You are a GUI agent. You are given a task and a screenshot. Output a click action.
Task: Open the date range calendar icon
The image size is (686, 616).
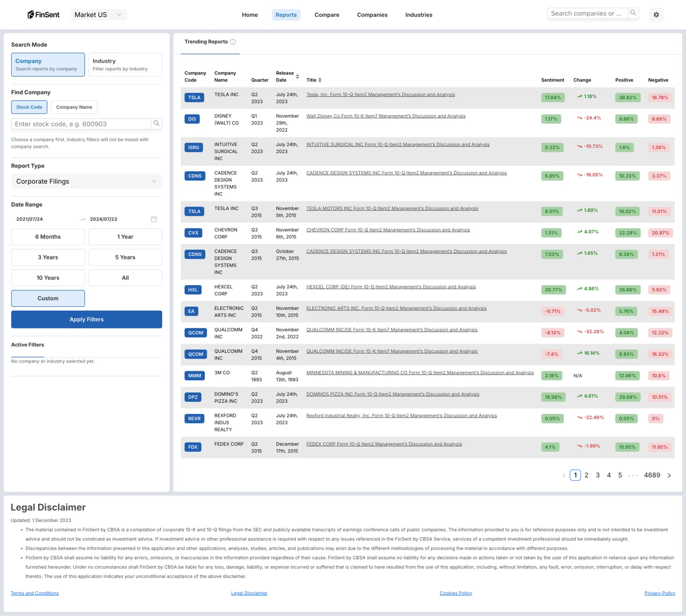coord(154,219)
